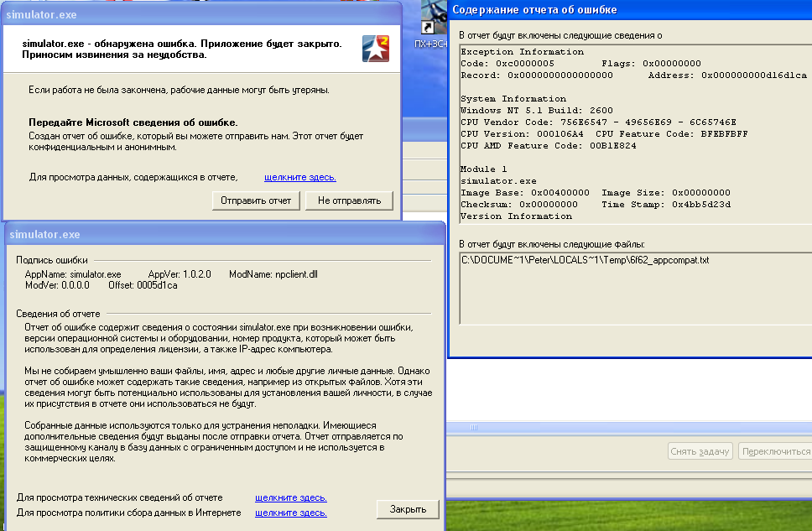812x531 pixels.
Task: Click the Содержание отчета об ошибке title bar
Action: tap(630, 10)
